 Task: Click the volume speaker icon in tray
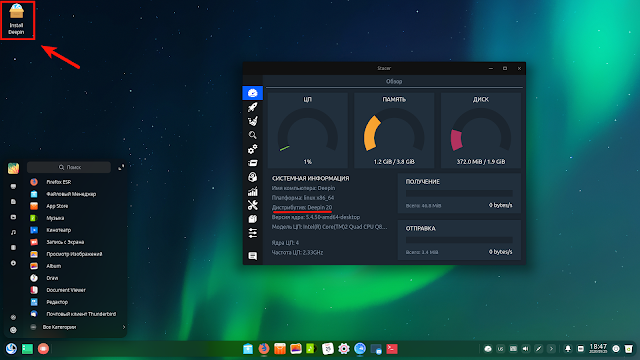click(x=526, y=349)
